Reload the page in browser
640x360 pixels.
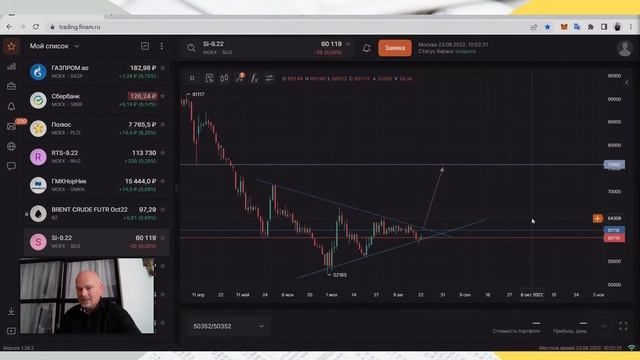click(36, 27)
